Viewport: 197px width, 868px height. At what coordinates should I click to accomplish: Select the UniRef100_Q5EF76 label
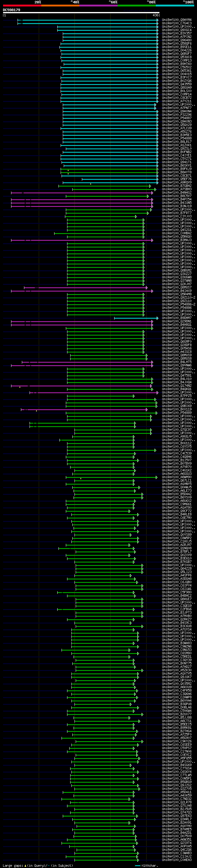(177, 179)
